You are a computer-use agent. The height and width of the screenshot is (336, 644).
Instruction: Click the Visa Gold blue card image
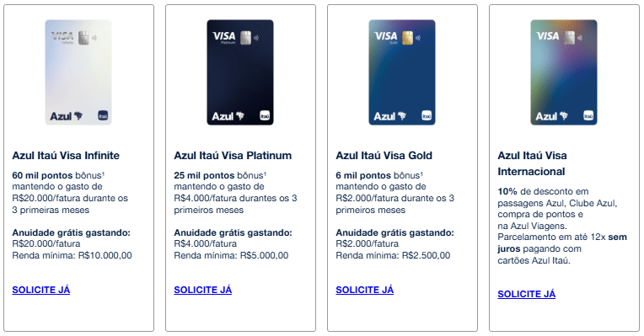(x=402, y=72)
